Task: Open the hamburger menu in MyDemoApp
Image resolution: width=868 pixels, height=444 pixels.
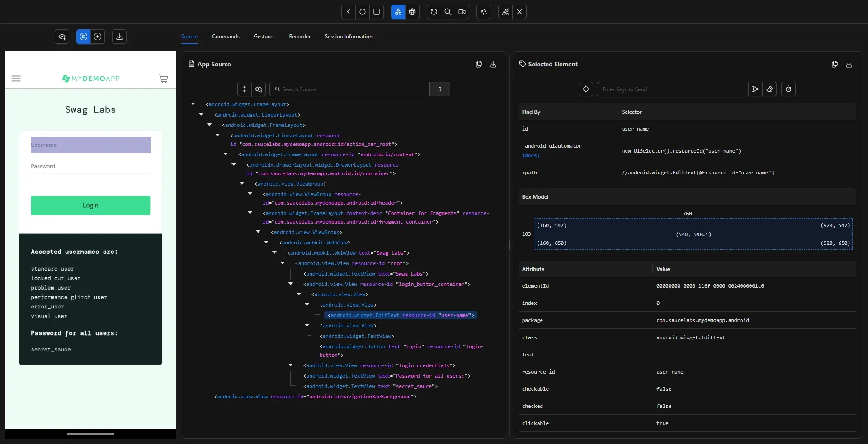Action: (16, 79)
